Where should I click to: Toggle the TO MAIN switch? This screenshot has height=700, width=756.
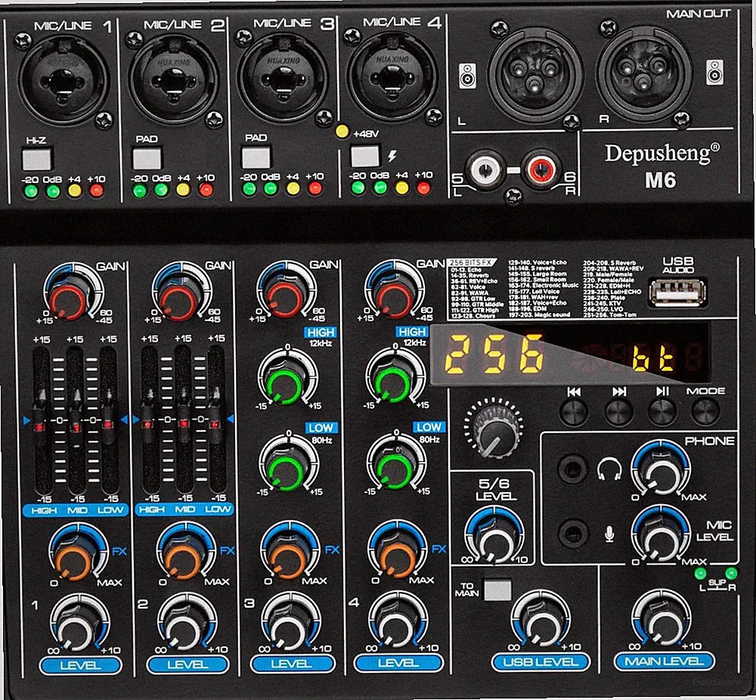point(497,590)
